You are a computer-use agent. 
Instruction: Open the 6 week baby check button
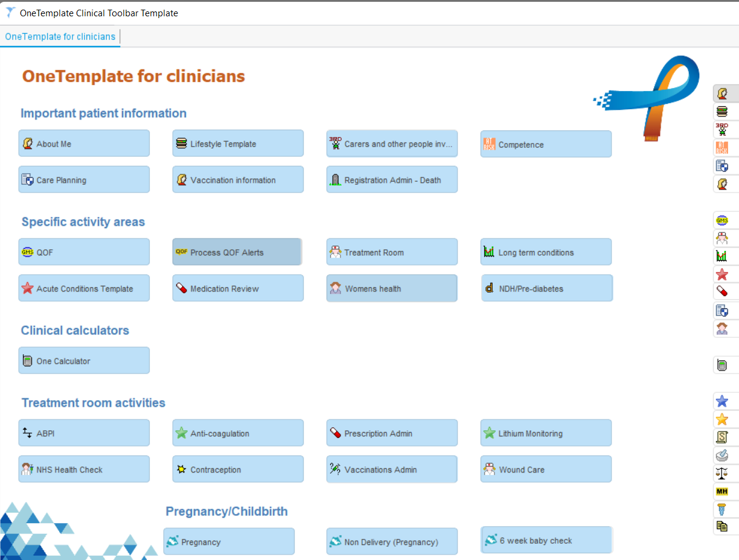pos(547,540)
